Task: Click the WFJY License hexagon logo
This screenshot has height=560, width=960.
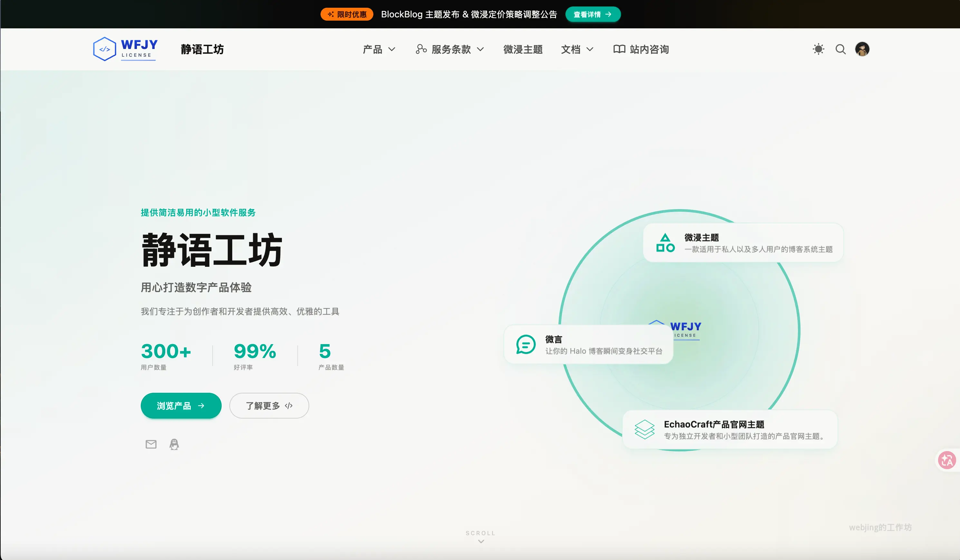Action: coord(105,49)
